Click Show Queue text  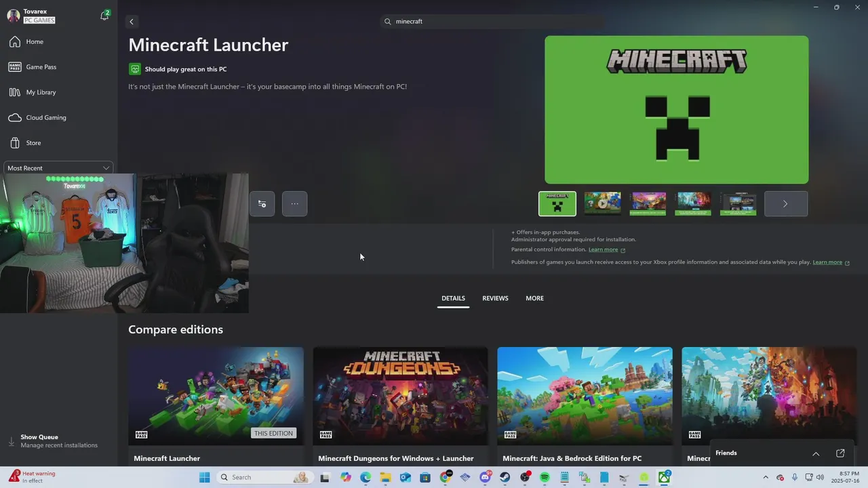tap(39, 437)
